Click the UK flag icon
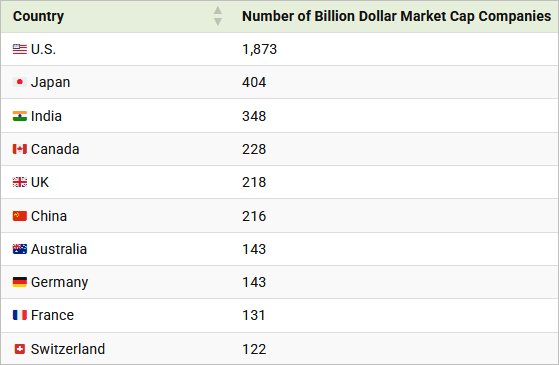This screenshot has height=365, width=559. (20, 182)
